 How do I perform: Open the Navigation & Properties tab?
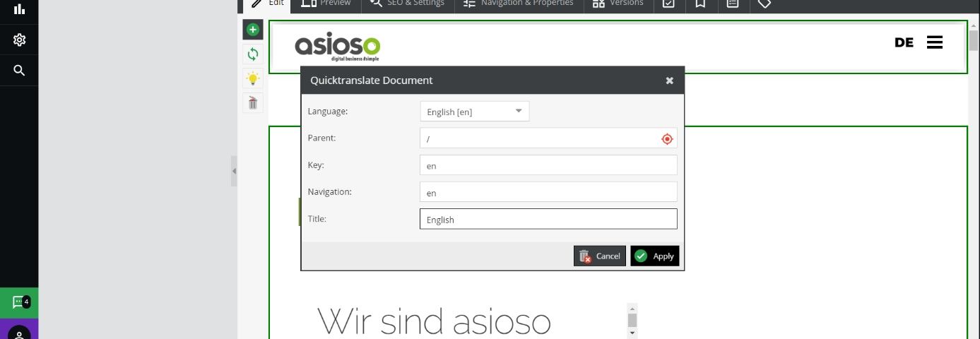[518, 4]
